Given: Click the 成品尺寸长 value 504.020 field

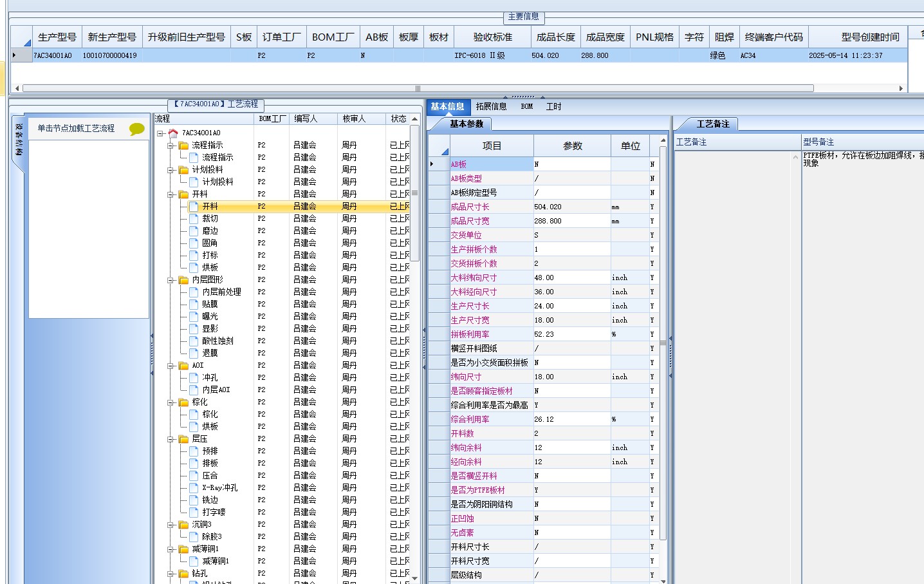Looking at the screenshot, I should (x=572, y=207).
